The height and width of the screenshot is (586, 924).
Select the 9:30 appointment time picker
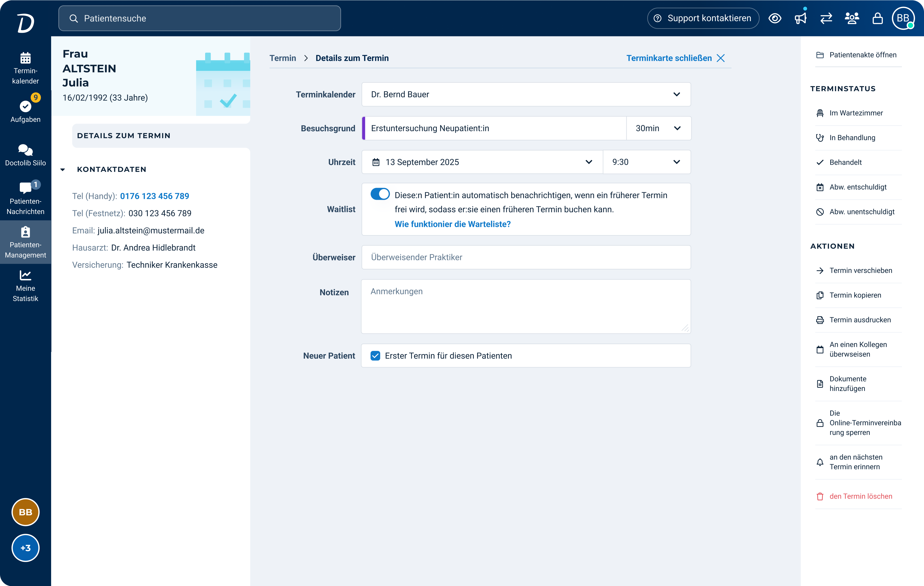pyautogui.click(x=647, y=162)
